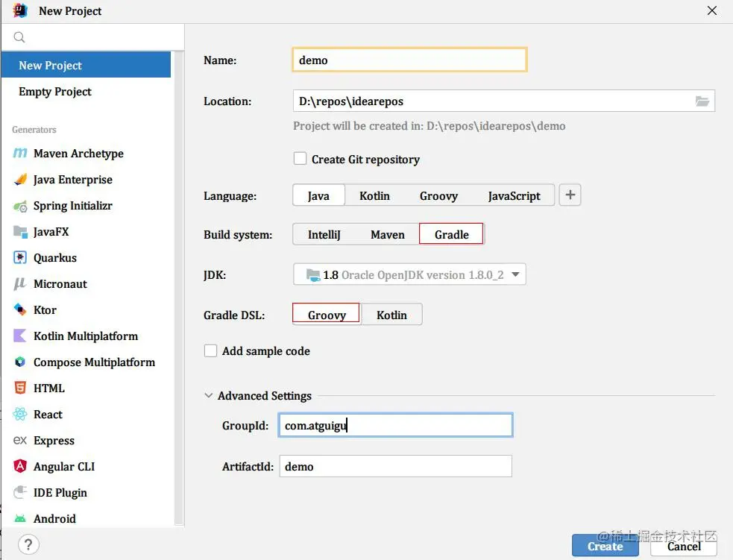Open the add language plus dropdown
The width and height of the screenshot is (733, 560).
(570, 195)
